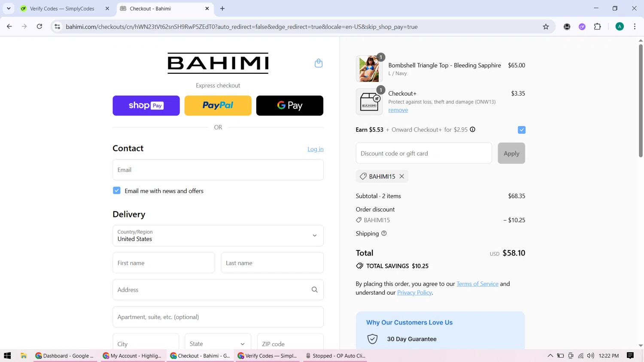Click the First name field
Image resolution: width=644 pixels, height=362 pixels.
click(164, 262)
